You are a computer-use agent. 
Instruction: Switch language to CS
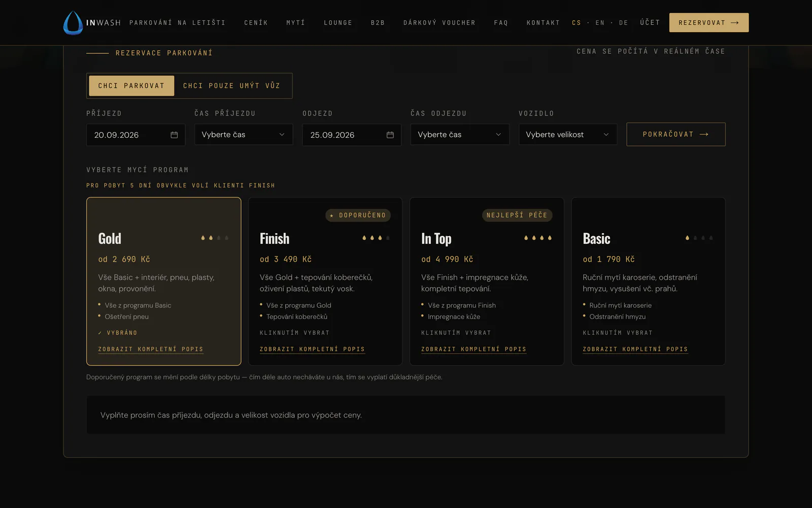point(577,23)
